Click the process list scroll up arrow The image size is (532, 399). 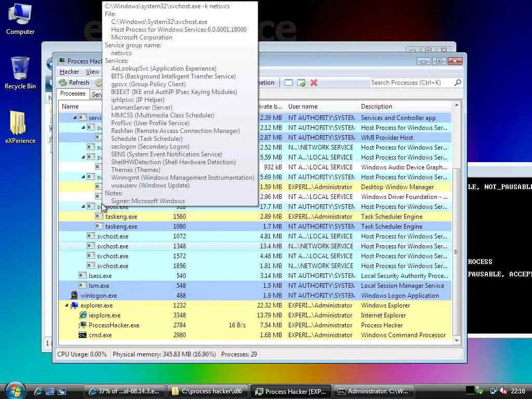(456, 105)
